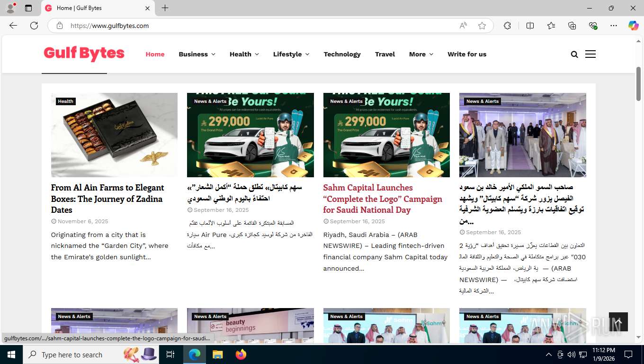The width and height of the screenshot is (644, 364).
Task: Open the Copilot icon in Edge toolbar
Action: coord(633,26)
